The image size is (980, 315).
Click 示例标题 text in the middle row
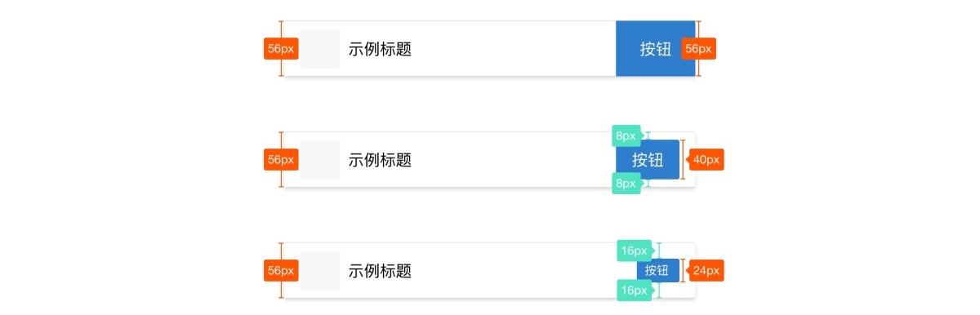(x=380, y=160)
